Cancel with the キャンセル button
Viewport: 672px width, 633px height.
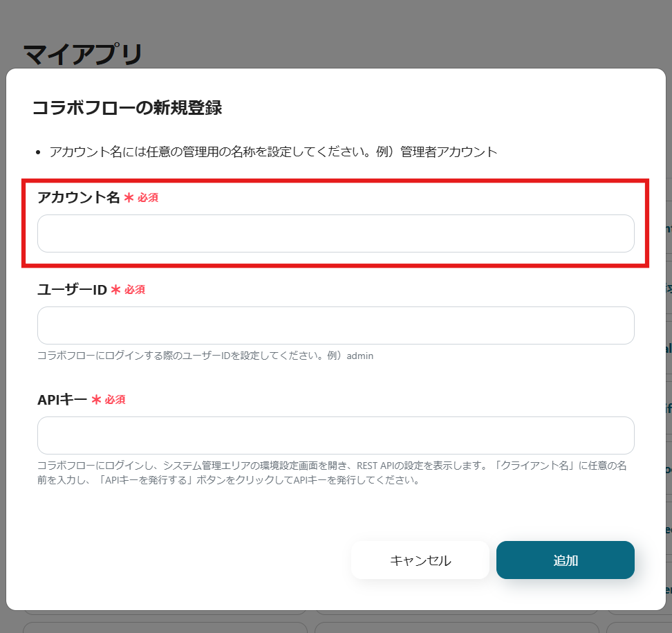coord(420,560)
